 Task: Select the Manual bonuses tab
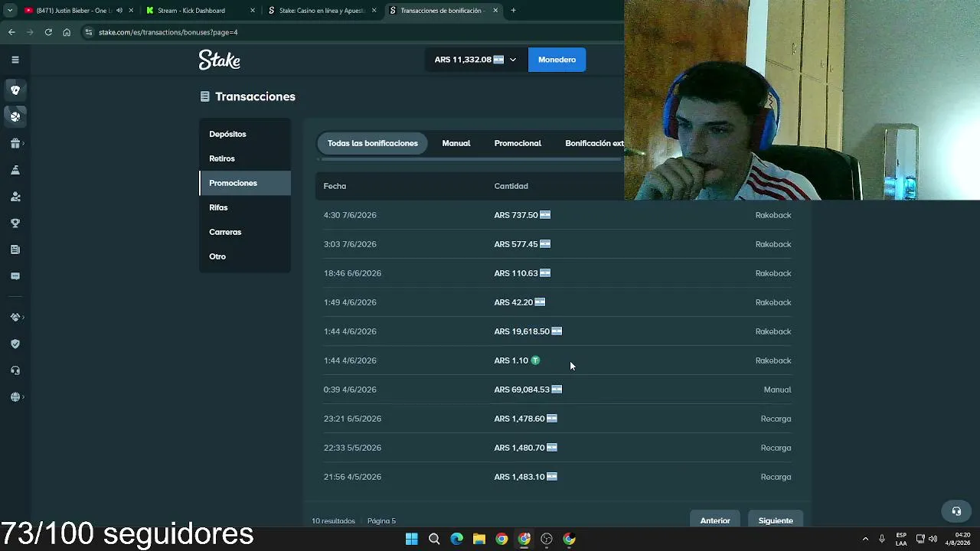(456, 143)
